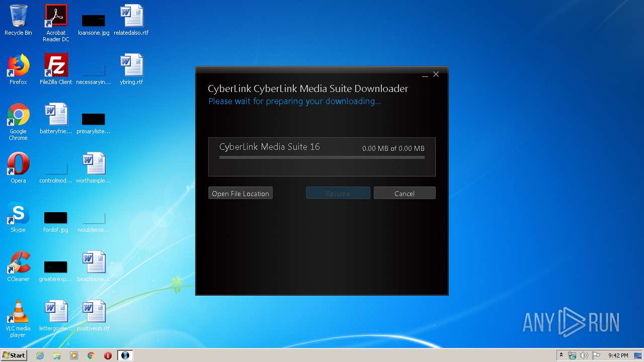Select VLC media player desktop shortcut
This screenshot has width=644, height=362.
pyautogui.click(x=18, y=319)
